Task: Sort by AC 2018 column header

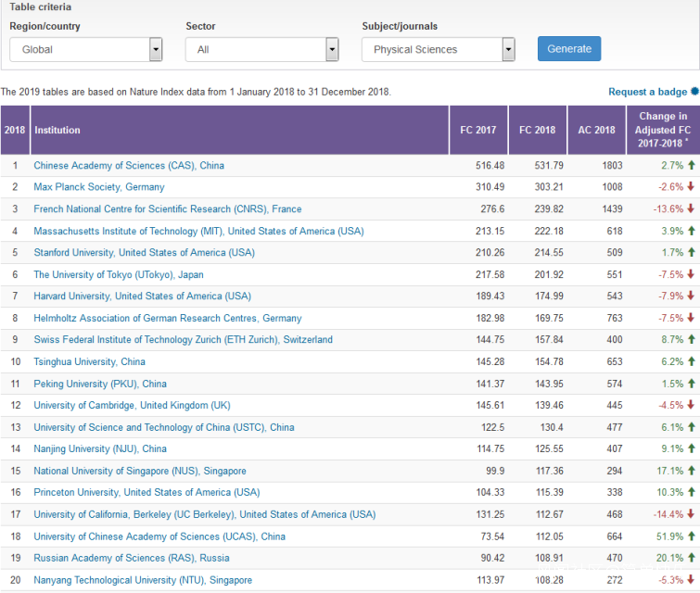Action: (596, 131)
